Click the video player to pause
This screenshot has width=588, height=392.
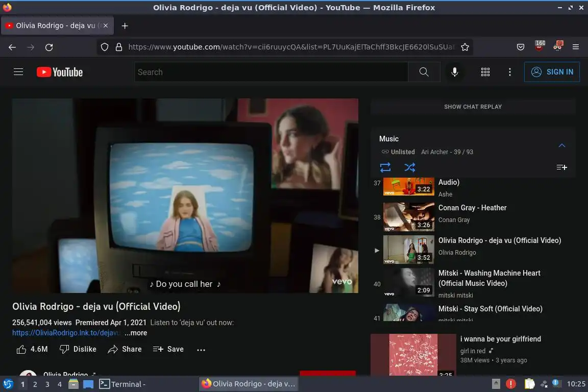pos(185,195)
